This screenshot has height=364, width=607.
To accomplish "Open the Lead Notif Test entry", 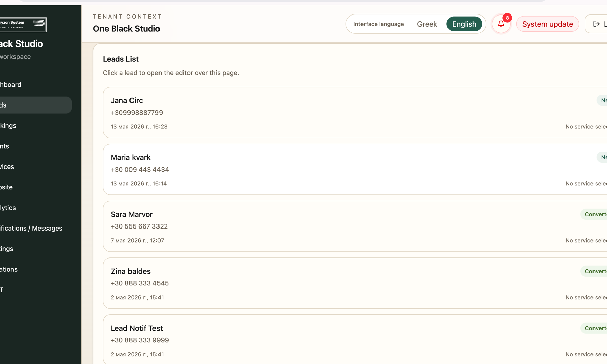I will [355, 340].
